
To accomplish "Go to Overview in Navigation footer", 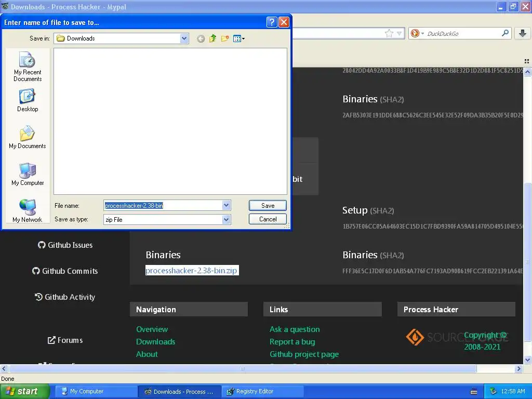I will (152, 329).
